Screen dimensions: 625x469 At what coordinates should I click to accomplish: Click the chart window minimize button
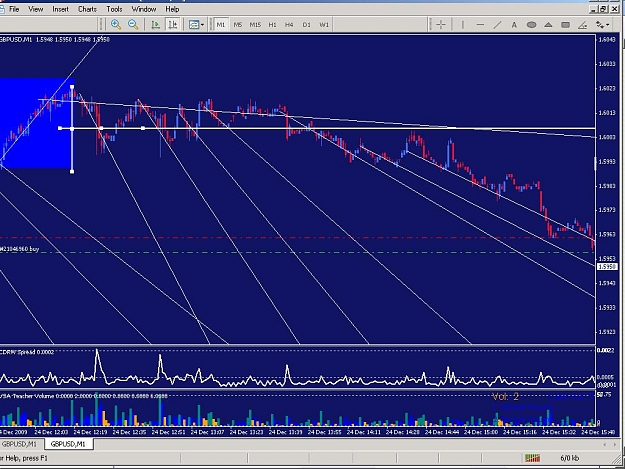pyautogui.click(x=594, y=9)
